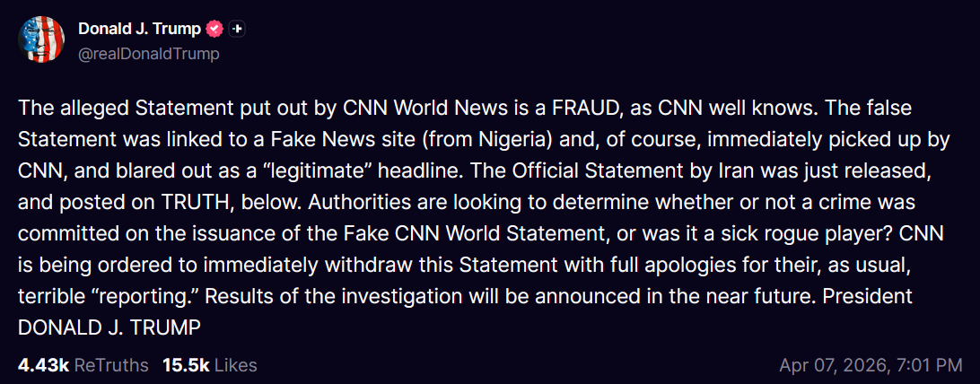Click the flag-painted profile avatar
This screenshot has width=980, height=384.
(40, 39)
